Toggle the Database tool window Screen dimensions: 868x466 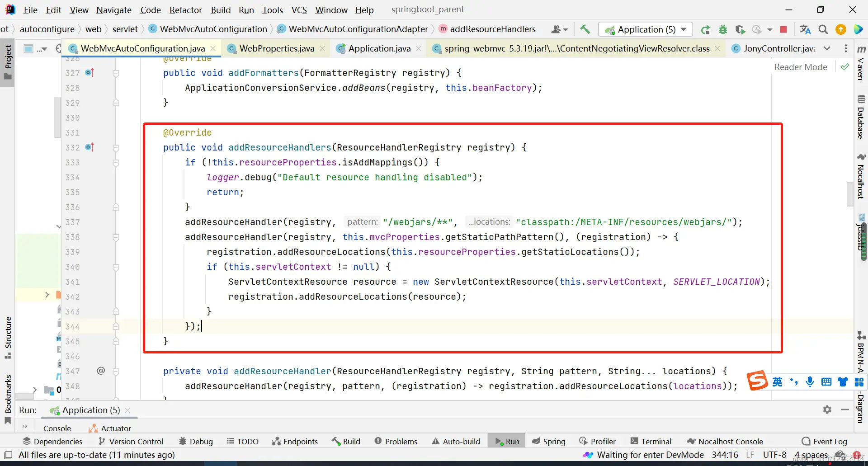pyautogui.click(x=861, y=117)
